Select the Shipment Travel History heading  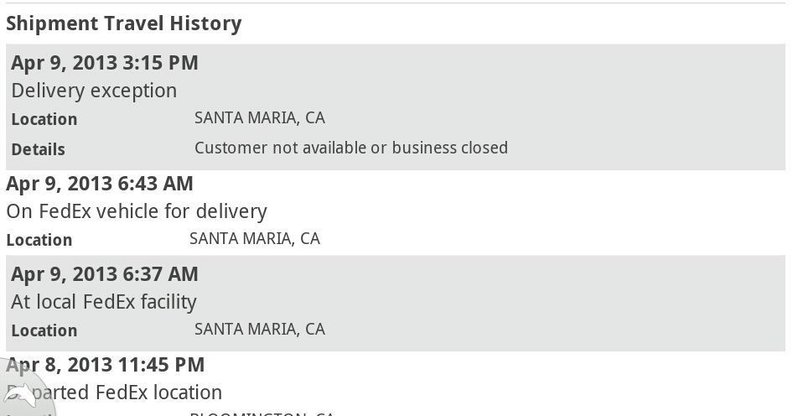click(124, 23)
